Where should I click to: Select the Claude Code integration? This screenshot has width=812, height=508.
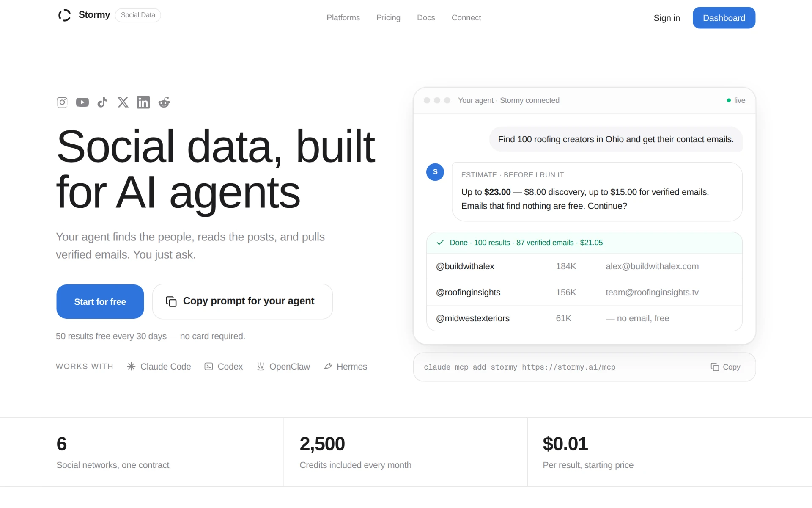point(159,367)
